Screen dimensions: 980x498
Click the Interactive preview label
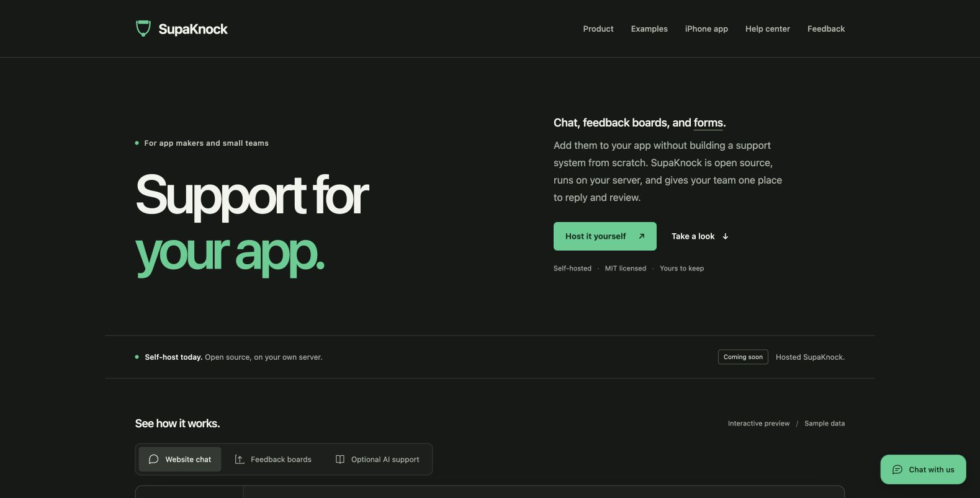[758, 424]
